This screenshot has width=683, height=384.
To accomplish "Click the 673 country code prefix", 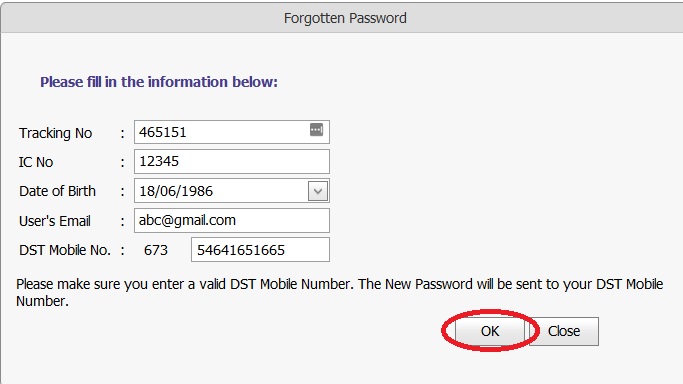I will (x=156, y=250).
